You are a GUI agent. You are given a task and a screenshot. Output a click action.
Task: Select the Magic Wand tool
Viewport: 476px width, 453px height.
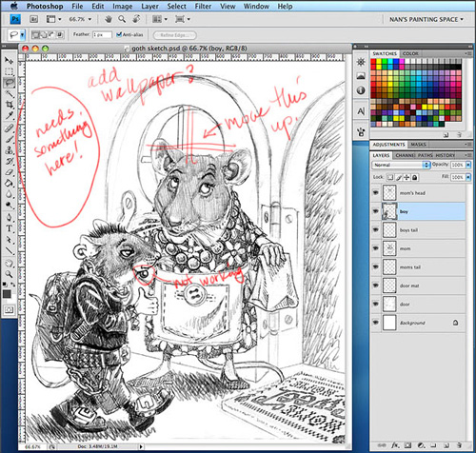(x=10, y=93)
